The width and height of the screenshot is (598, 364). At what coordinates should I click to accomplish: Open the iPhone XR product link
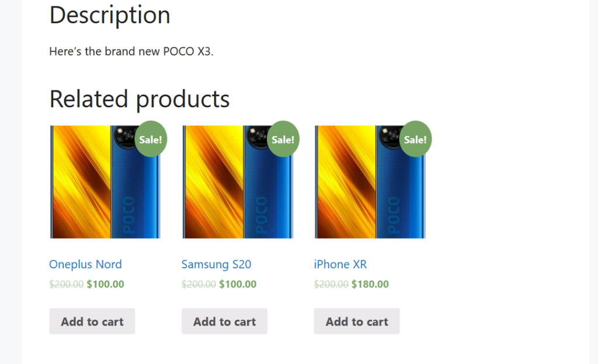340,264
